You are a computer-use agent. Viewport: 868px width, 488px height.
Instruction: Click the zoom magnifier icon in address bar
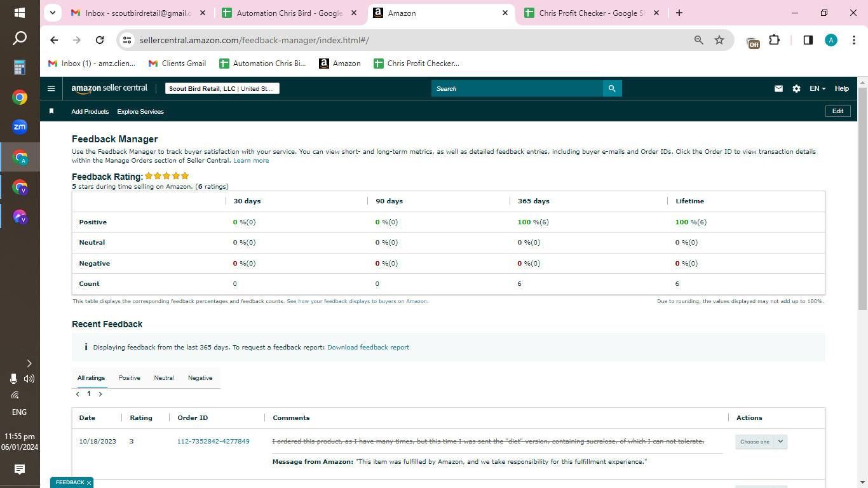(x=699, y=40)
